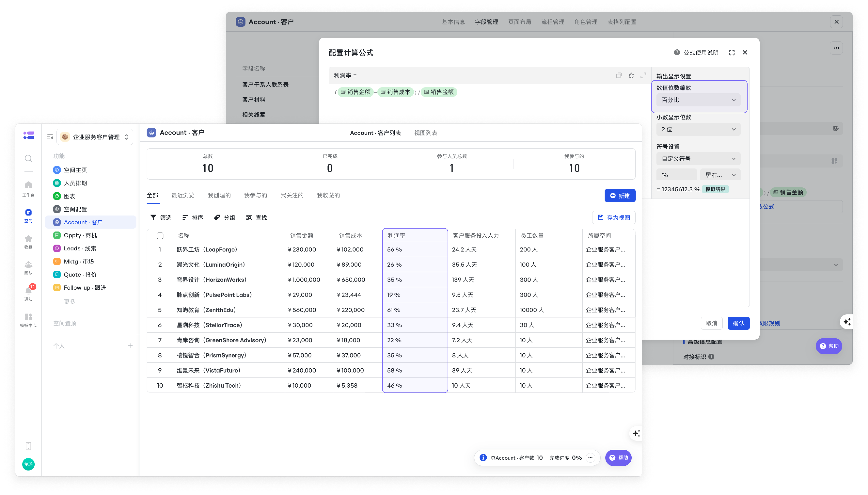This screenshot has height=495, width=868.
Task: Click the info icon next to 对接标识
Action: [x=711, y=357]
